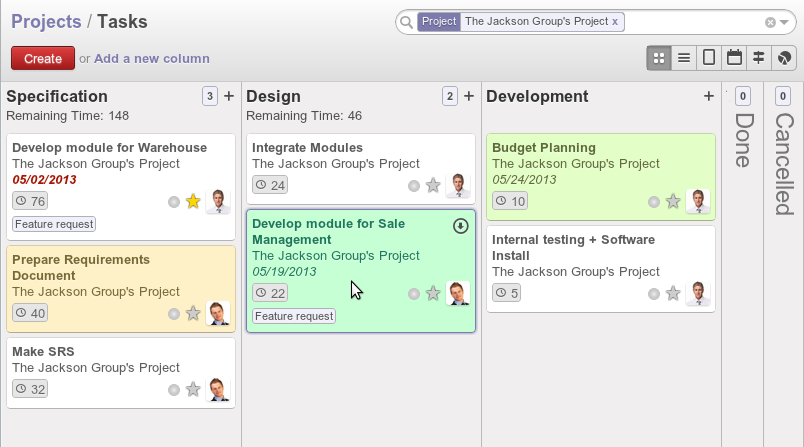Add a task to the Development column
Image resolution: width=804 pixels, height=447 pixels.
tap(709, 96)
